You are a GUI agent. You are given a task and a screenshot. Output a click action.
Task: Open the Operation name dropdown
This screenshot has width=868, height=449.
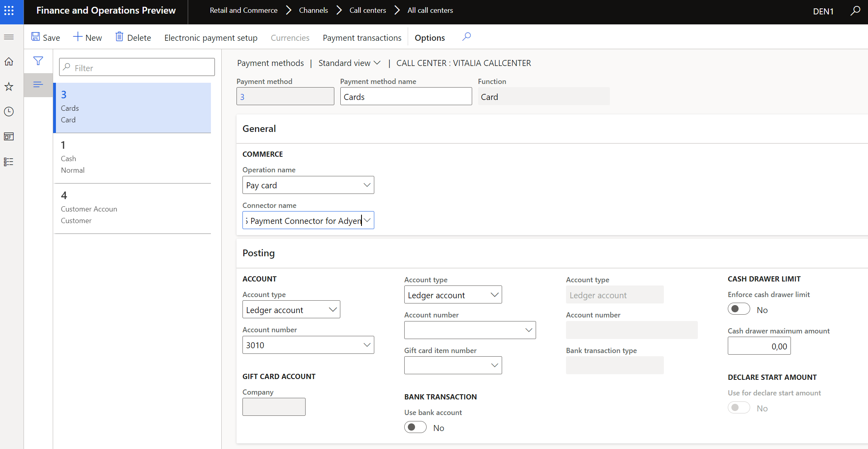[x=367, y=185]
